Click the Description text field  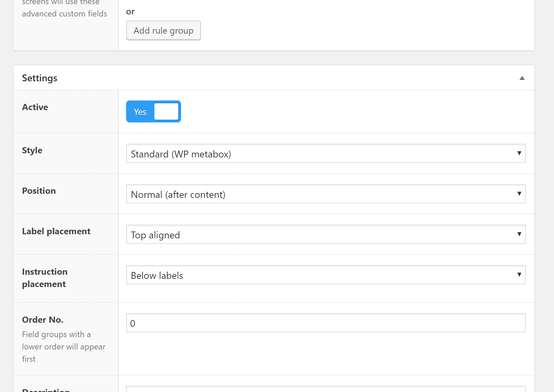[x=326, y=389]
